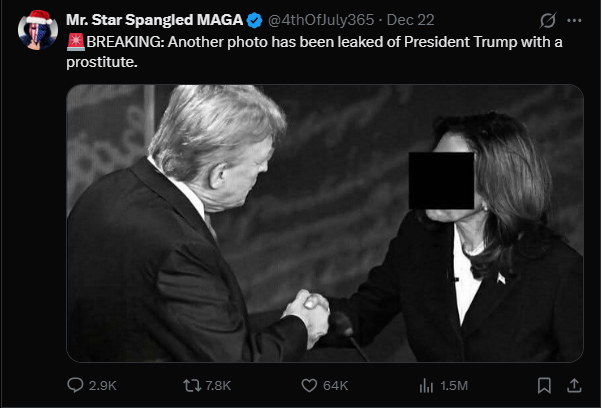601x408 pixels.
Task: Click the reply speech bubble icon
Action: [76, 385]
